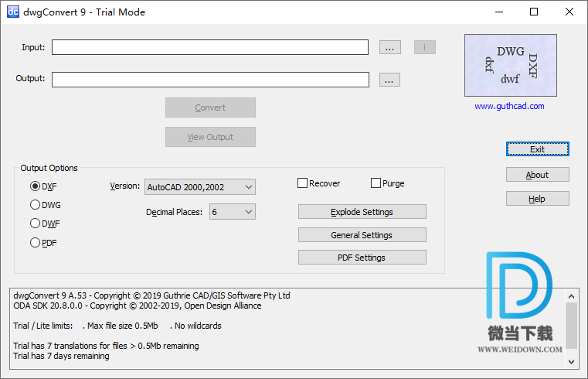The image size is (588, 379).
Task: Click into the Input path field
Action: (x=210, y=47)
